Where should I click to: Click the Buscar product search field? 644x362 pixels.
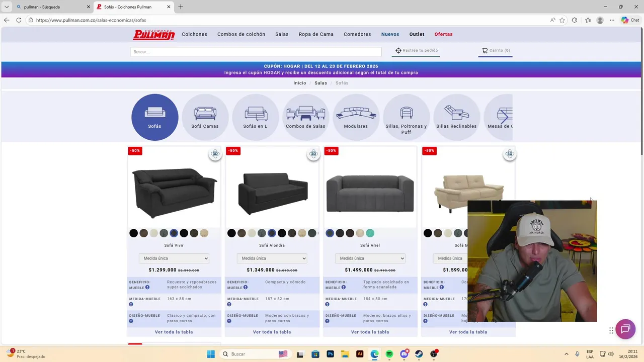tap(256, 52)
